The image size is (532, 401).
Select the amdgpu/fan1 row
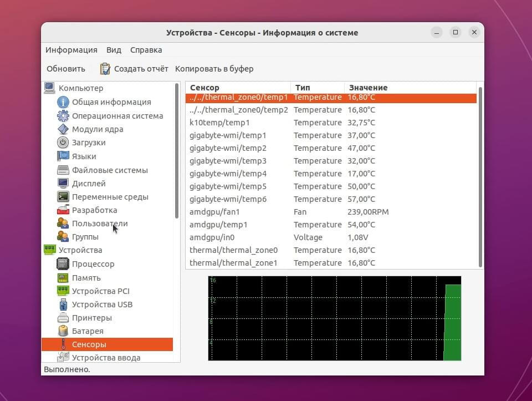point(331,211)
